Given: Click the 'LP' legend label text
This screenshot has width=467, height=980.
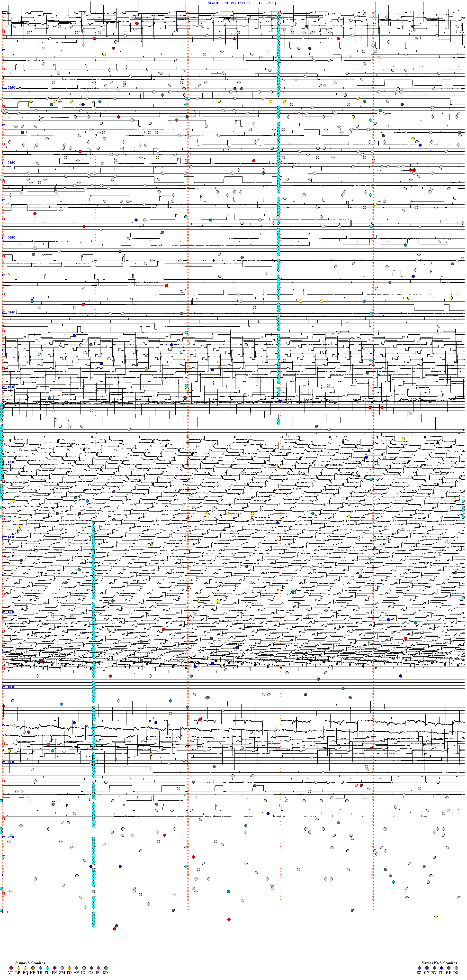Looking at the screenshot, I should tap(18, 973).
